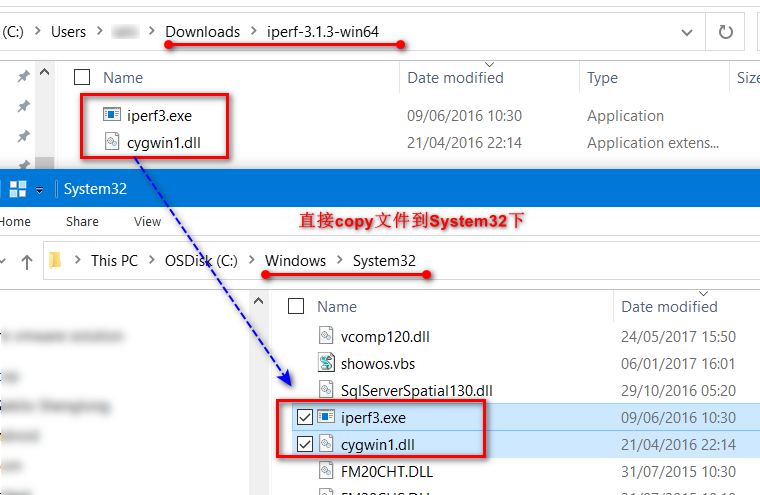Select the OSDisk (C:) breadcrumb segment
Image resolution: width=760 pixels, height=495 pixels.
click(x=201, y=261)
